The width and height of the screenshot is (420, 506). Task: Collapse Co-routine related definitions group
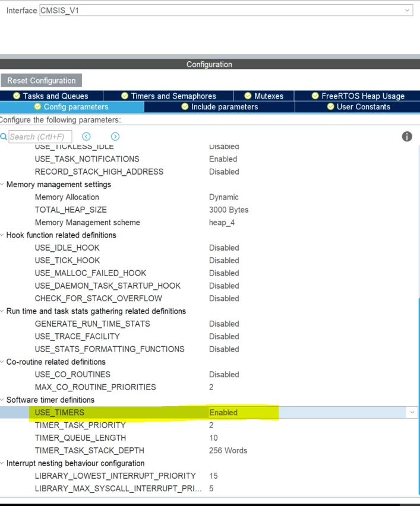coord(2,362)
